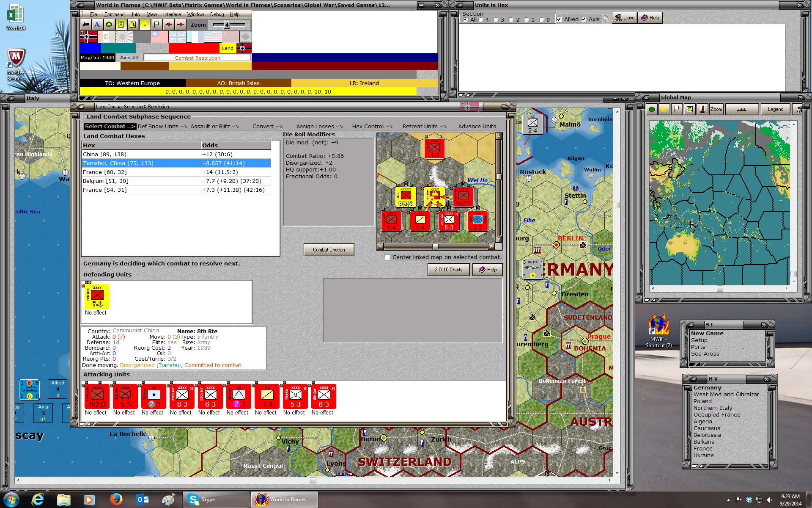Click the Zoom button in Global Map
The height and width of the screenshot is (508, 812).
click(716, 109)
